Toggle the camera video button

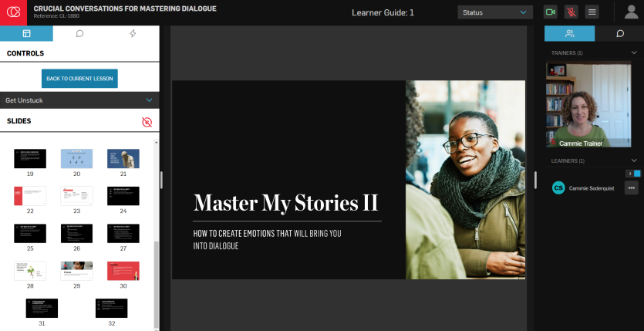[550, 12]
